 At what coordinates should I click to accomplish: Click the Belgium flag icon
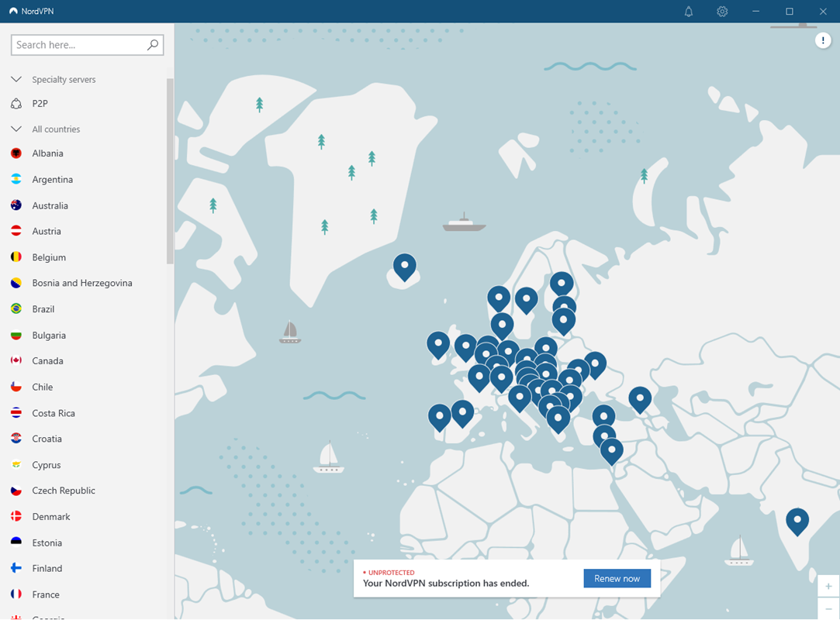pos(16,257)
